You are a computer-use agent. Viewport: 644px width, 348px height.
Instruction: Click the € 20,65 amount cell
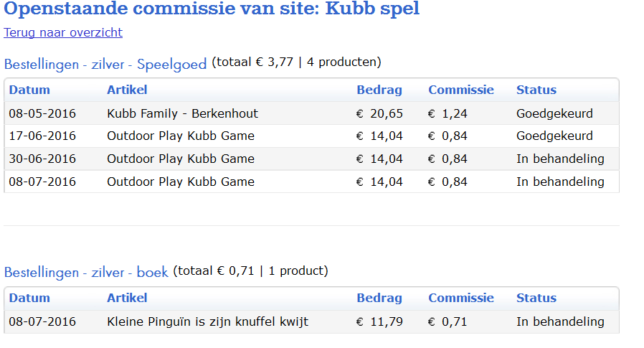click(x=379, y=113)
